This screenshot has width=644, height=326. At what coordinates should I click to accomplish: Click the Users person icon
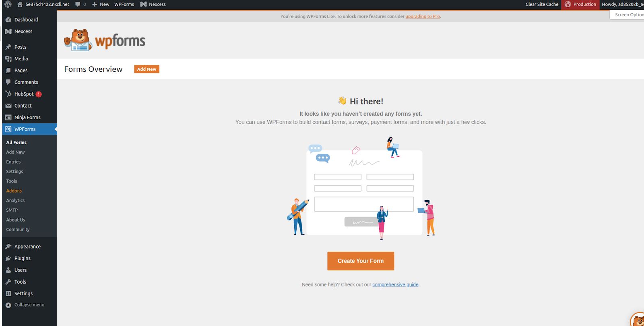pyautogui.click(x=8, y=270)
